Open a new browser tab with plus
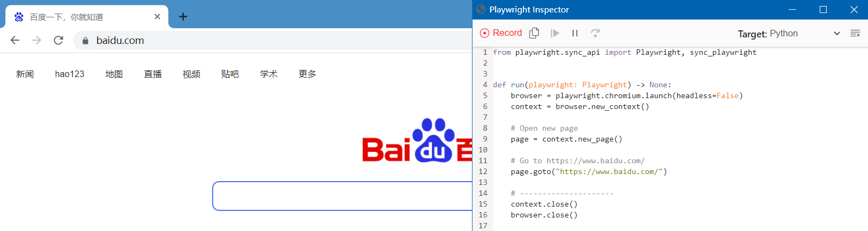868x231 pixels. 183,17
